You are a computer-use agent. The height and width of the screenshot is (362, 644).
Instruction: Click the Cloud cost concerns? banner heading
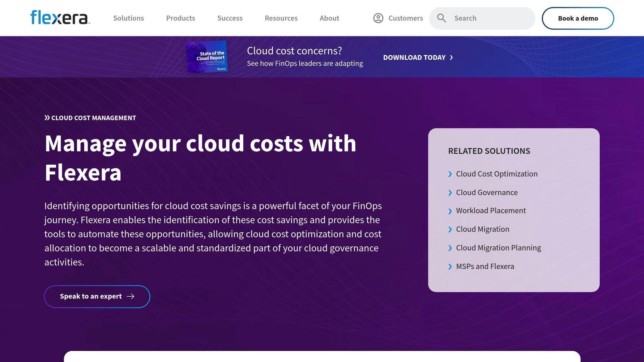[294, 51]
